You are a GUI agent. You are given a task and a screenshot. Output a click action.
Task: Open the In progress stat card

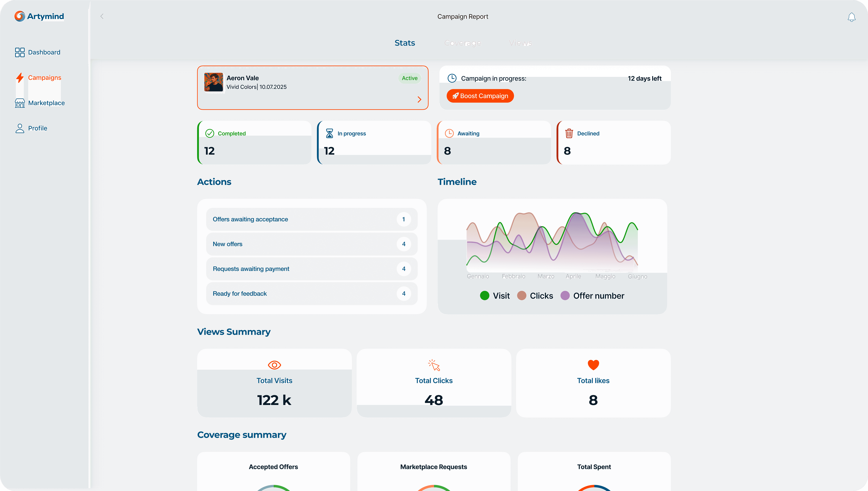coord(374,143)
